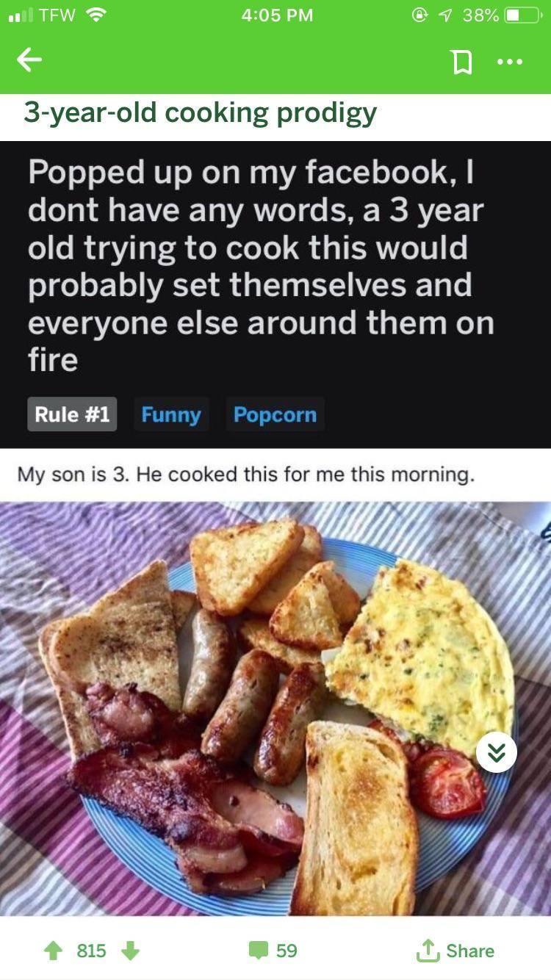
Task: Open the breakfast plate image
Action: click(x=275, y=708)
